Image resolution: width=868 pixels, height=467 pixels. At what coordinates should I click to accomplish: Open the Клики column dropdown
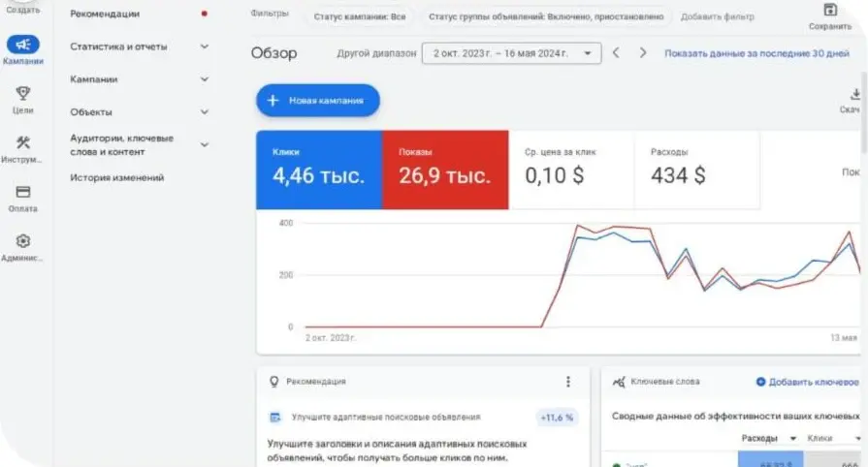click(857, 438)
